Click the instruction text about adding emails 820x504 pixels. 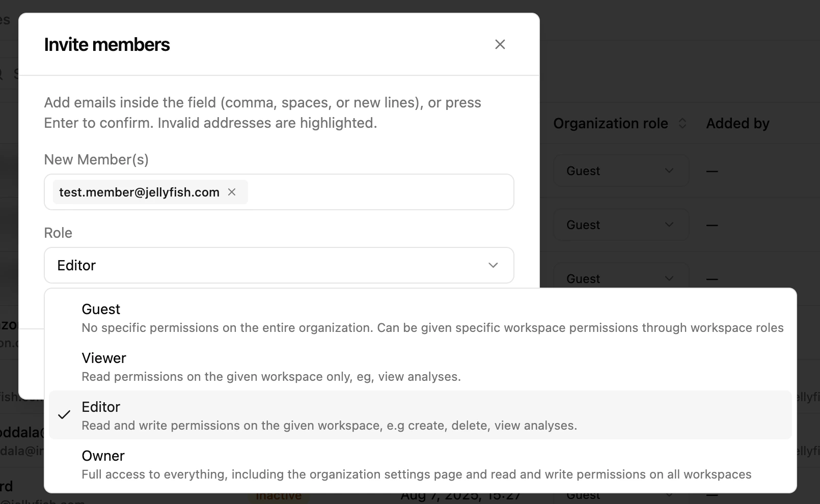263,113
